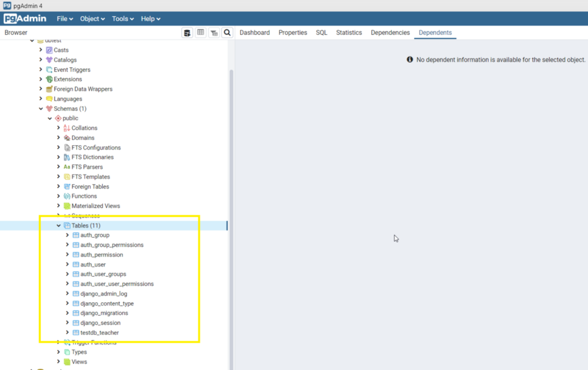
Task: Click the auth_group table icon
Action: pyautogui.click(x=76, y=235)
